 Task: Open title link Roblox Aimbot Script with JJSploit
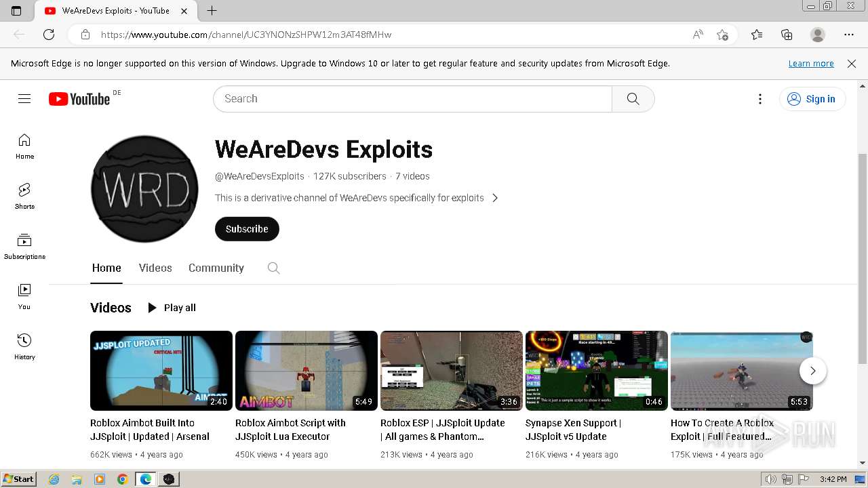coord(290,430)
